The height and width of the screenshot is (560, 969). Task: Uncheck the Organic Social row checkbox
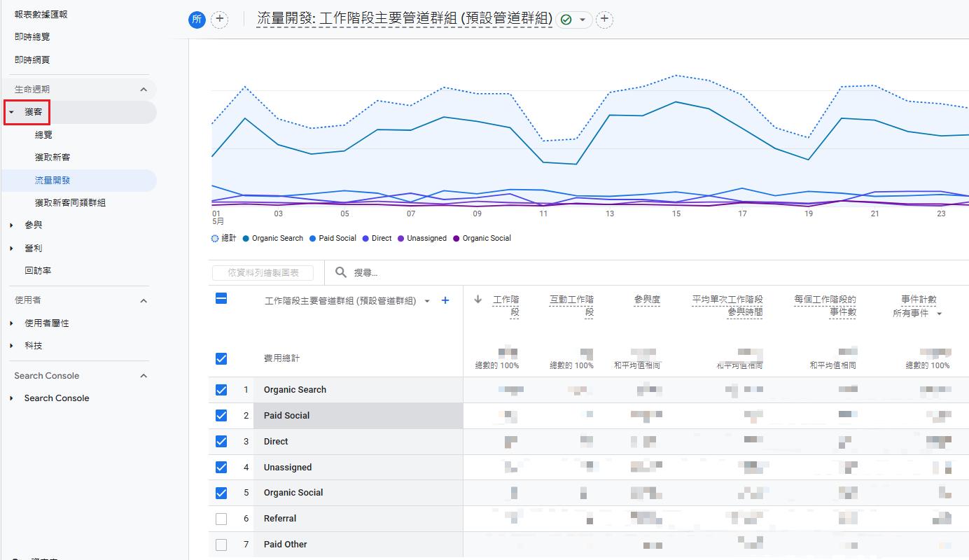[x=221, y=493]
